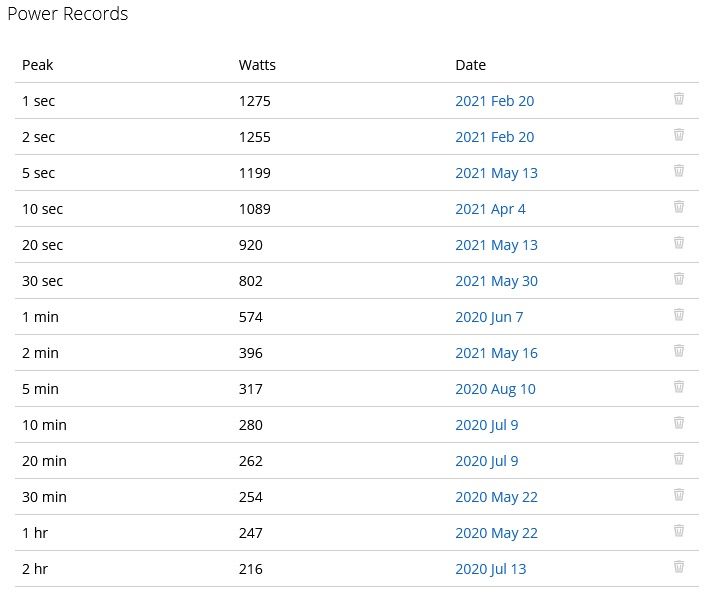707x592 pixels.
Task: Remove the 30 sec power record
Action: coord(679,279)
